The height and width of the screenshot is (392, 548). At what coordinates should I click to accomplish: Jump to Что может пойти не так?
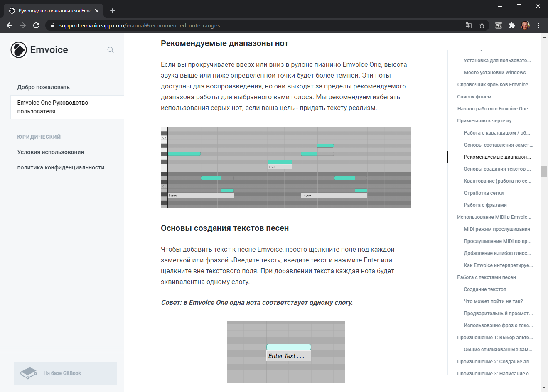tap(493, 301)
